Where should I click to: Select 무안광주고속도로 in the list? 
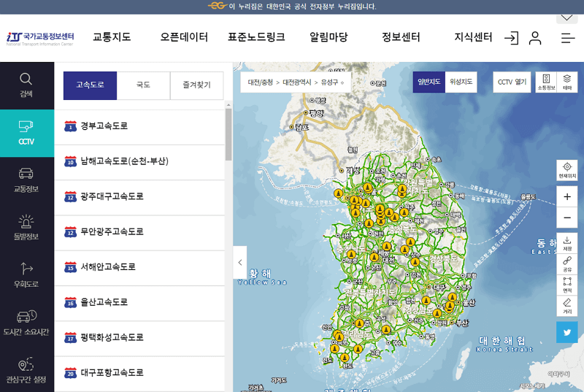pyautogui.click(x=139, y=232)
